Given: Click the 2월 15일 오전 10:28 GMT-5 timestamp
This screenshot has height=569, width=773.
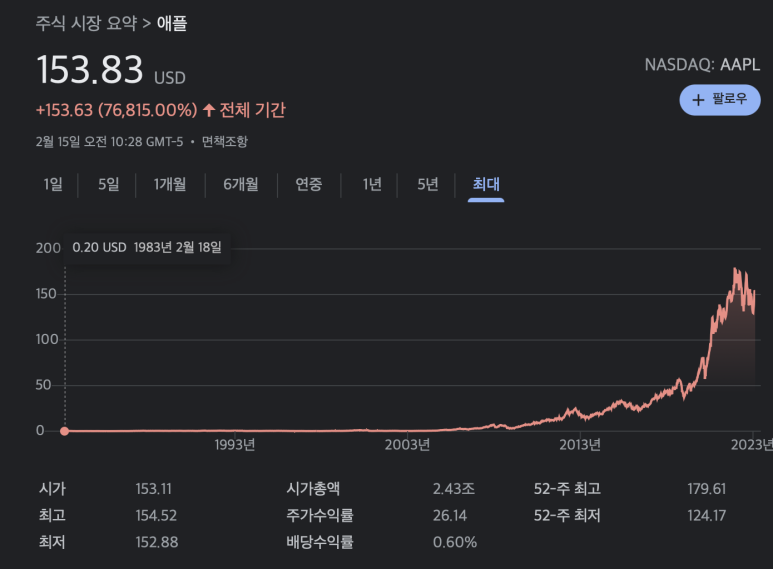Looking at the screenshot, I should pyautogui.click(x=109, y=142).
